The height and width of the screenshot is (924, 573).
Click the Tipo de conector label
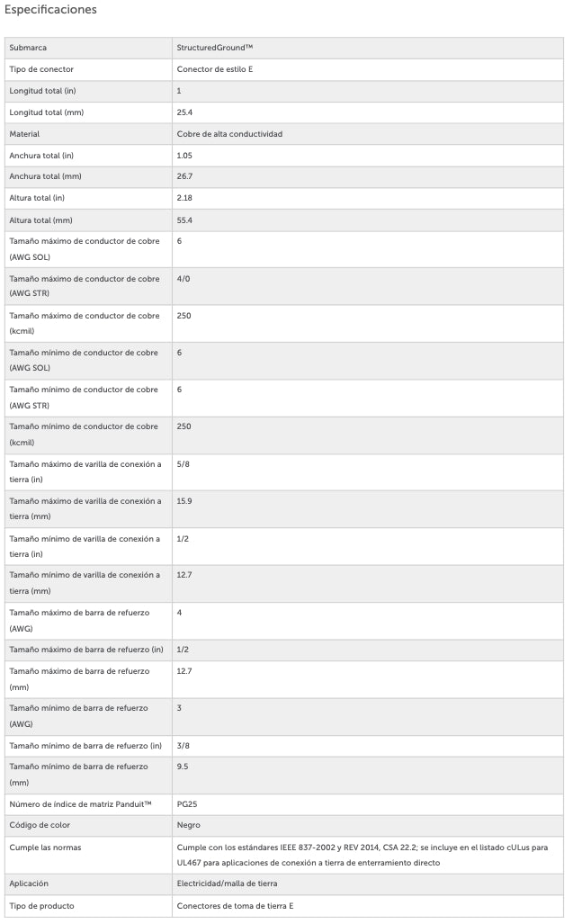[41, 69]
